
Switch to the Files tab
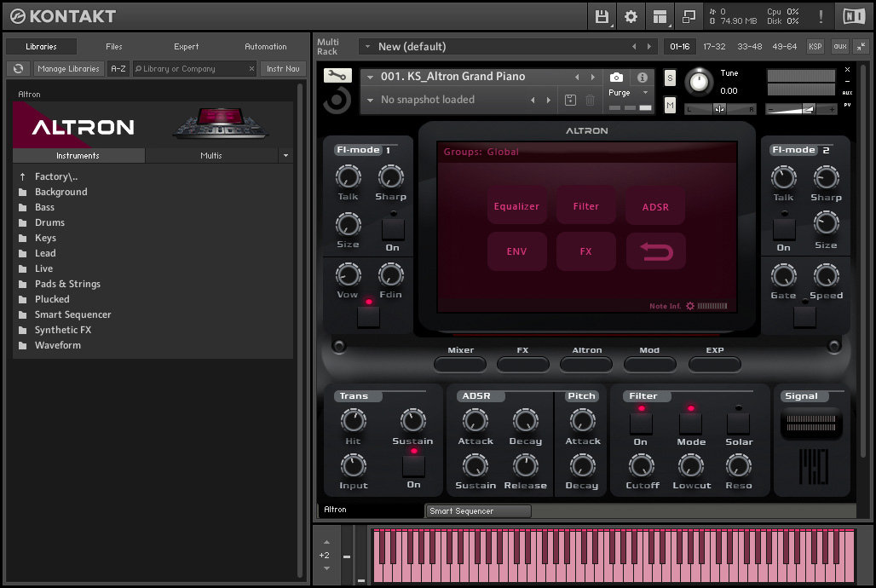pyautogui.click(x=114, y=47)
